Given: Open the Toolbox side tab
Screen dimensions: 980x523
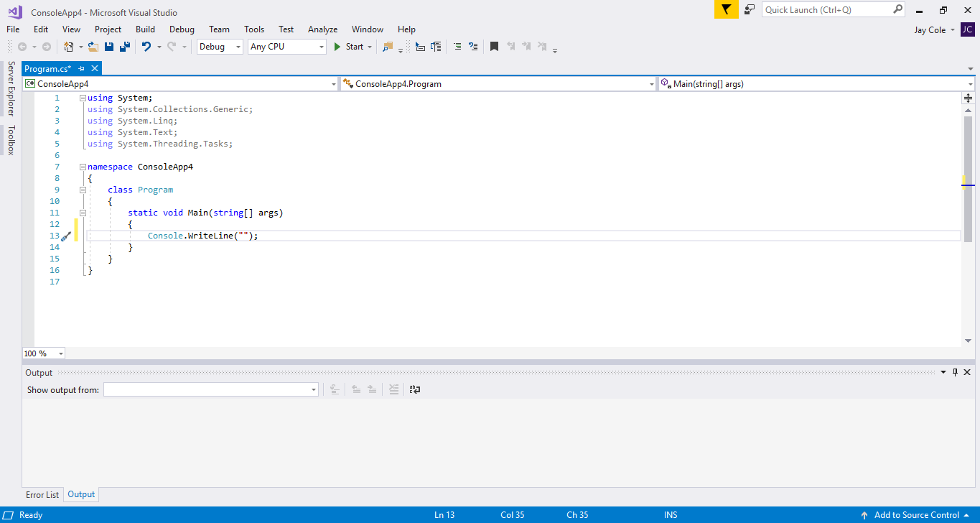Looking at the screenshot, I should point(11,140).
